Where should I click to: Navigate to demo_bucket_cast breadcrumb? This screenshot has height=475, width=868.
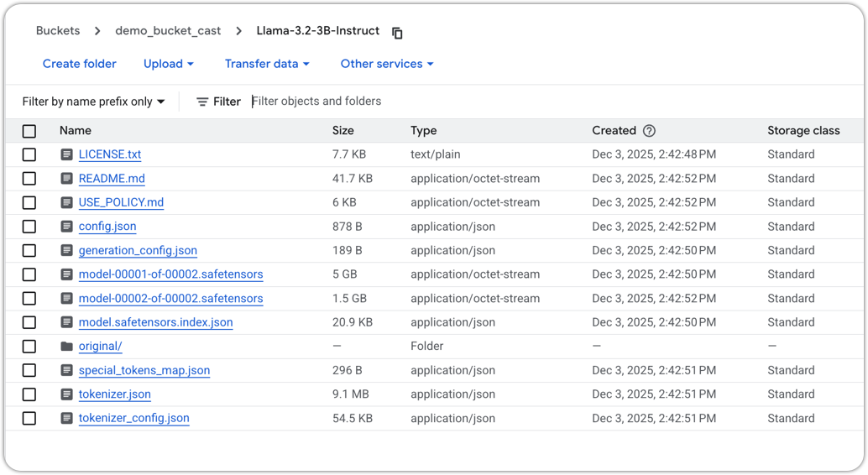[168, 31]
